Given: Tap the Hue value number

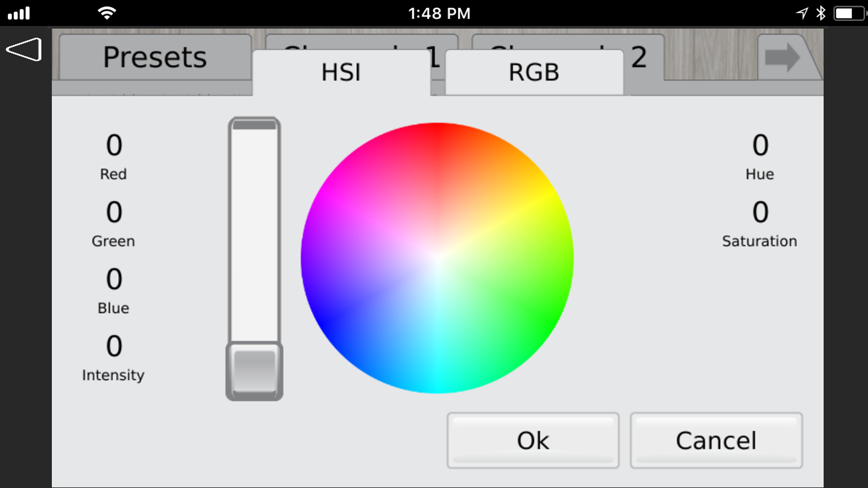Looking at the screenshot, I should click(760, 145).
